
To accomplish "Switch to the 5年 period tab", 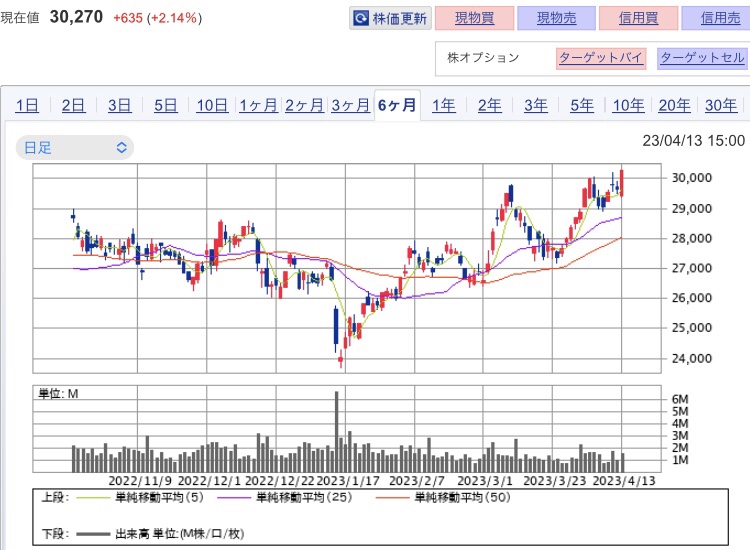I will (x=582, y=105).
